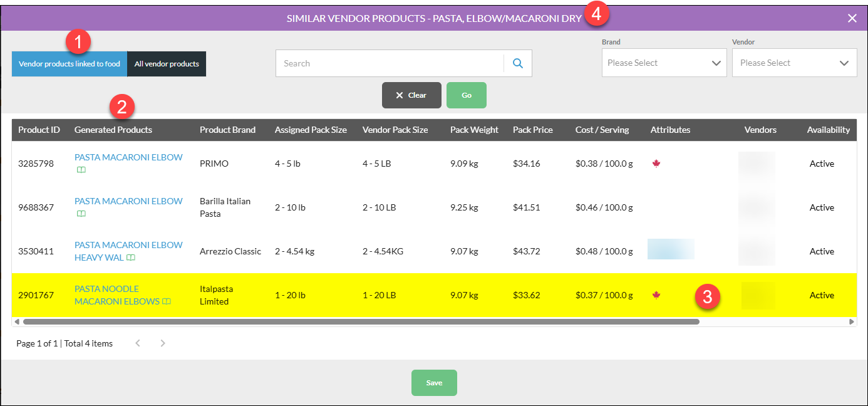Click the book icon beside MACARONI ELBOWS

(167, 301)
